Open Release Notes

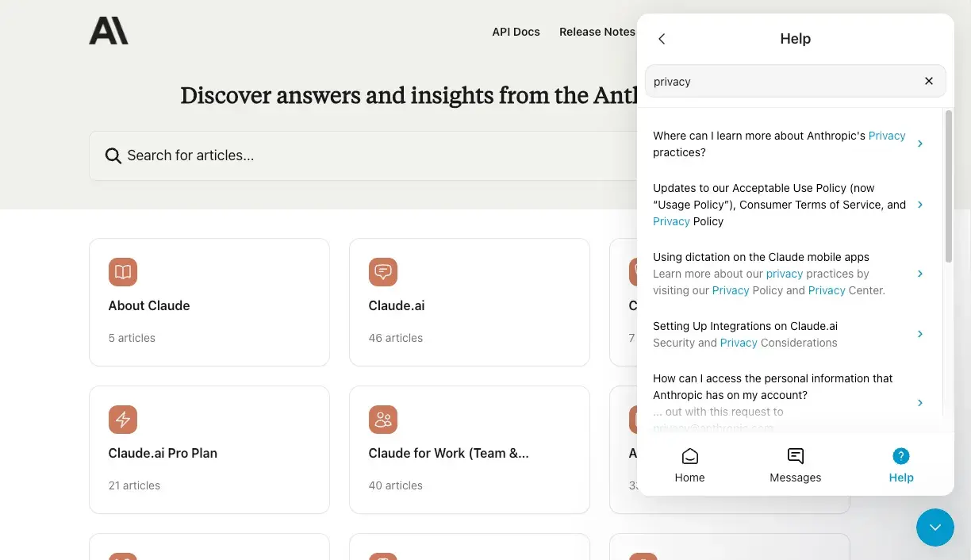coord(597,32)
